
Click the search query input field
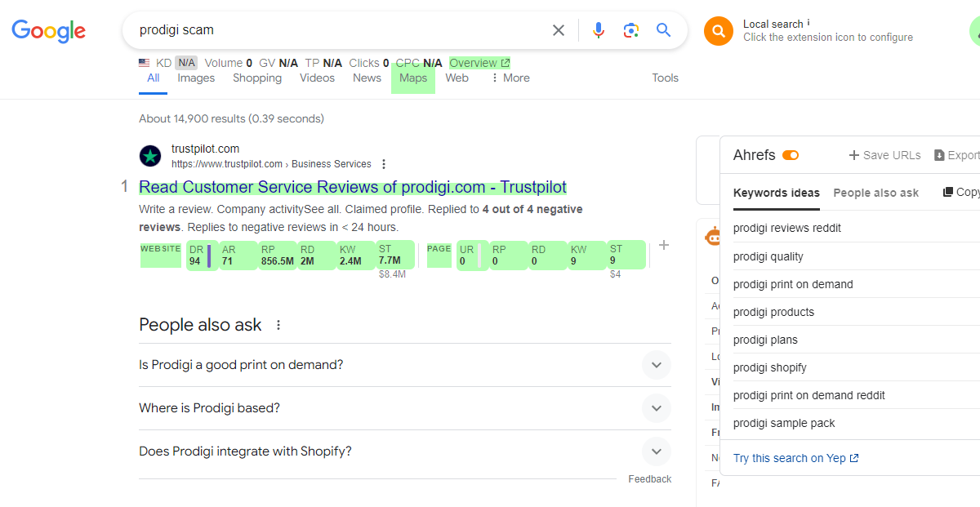[x=339, y=30]
